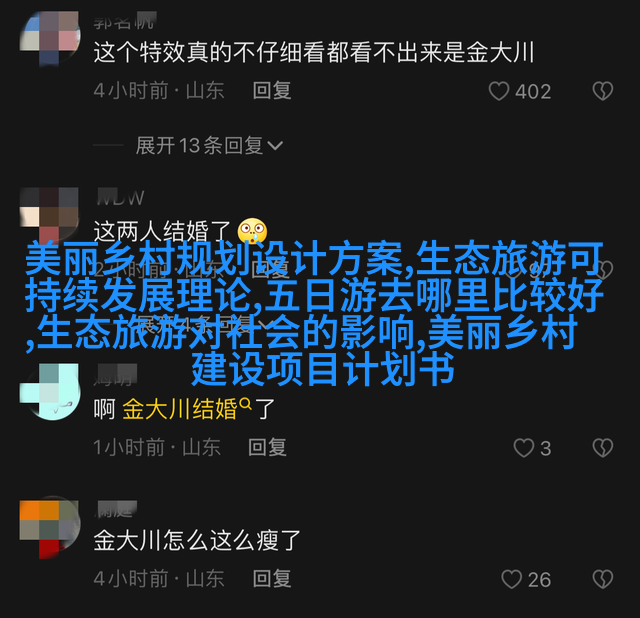Dislike the comment with 26 likes
This screenshot has height=618, width=640.
(x=602, y=579)
